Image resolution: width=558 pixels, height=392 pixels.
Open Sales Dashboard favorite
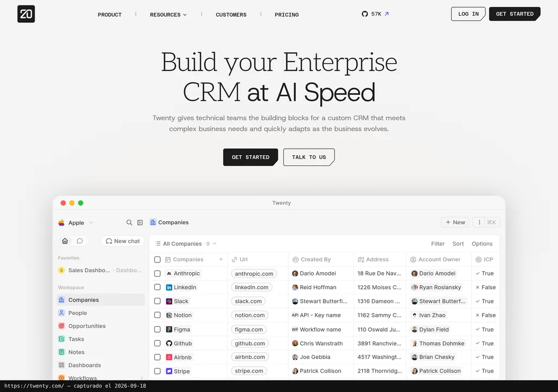[101, 271]
